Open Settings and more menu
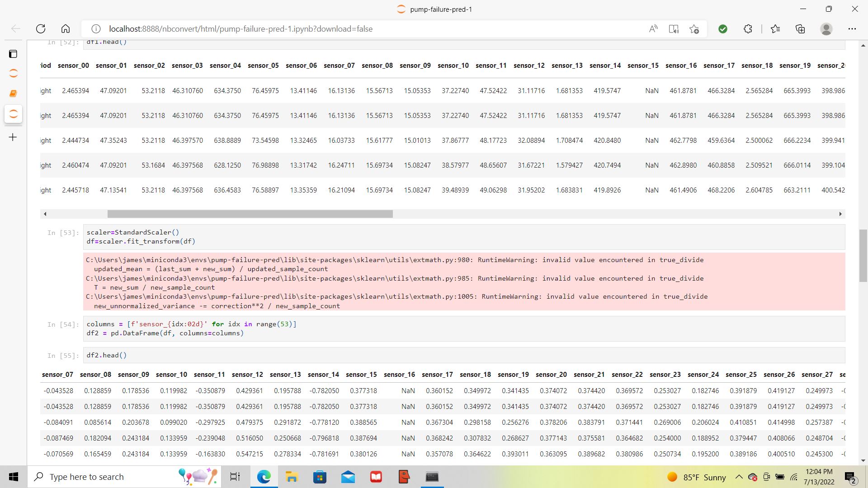This screenshot has width=868, height=488. 852,29
